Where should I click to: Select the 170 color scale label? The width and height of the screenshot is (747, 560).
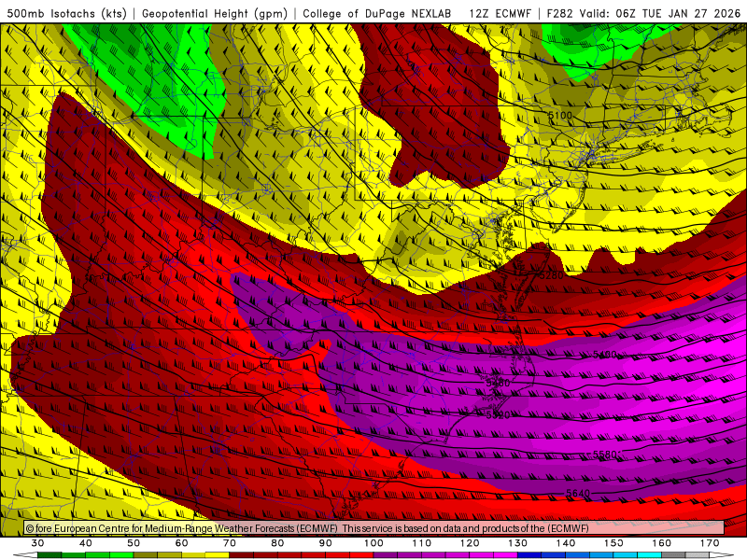(x=710, y=543)
